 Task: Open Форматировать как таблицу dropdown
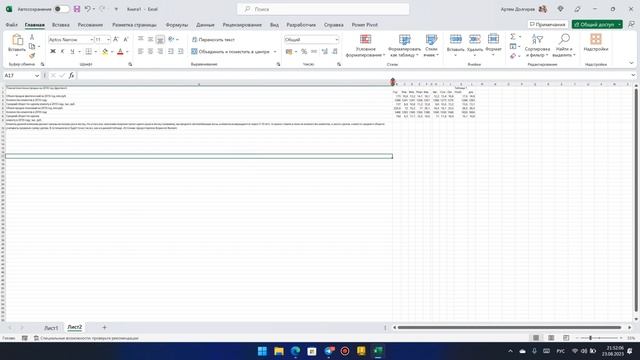404,46
